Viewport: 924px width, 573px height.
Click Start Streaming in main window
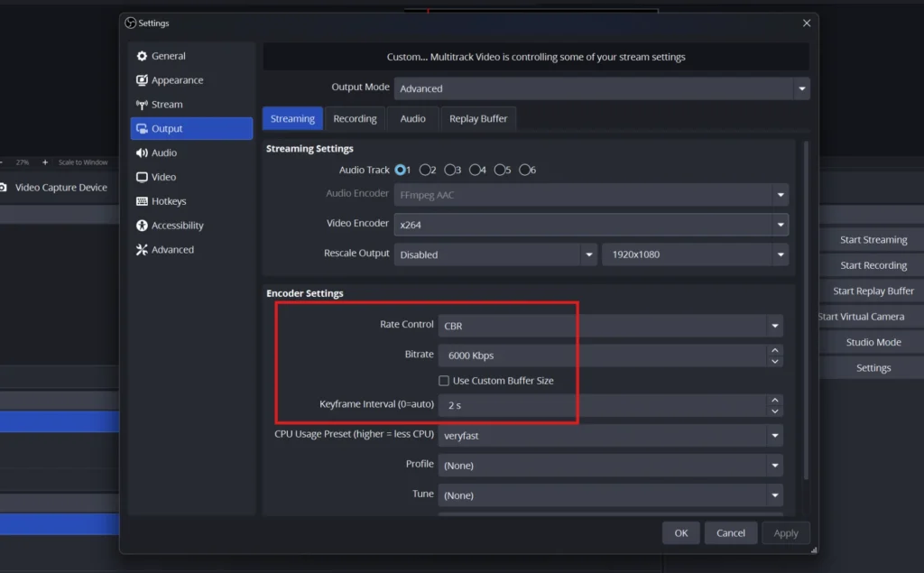pyautogui.click(x=873, y=240)
